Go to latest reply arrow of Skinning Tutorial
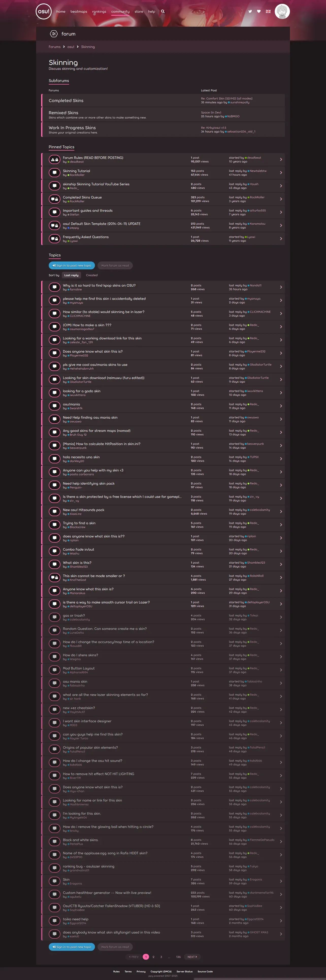This screenshot has height=980, width=326. pyautogui.click(x=281, y=173)
